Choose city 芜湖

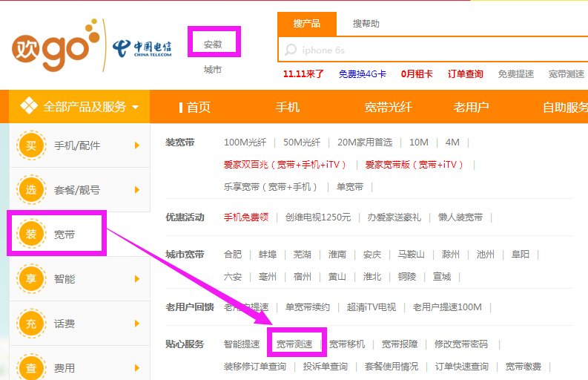[303, 255]
